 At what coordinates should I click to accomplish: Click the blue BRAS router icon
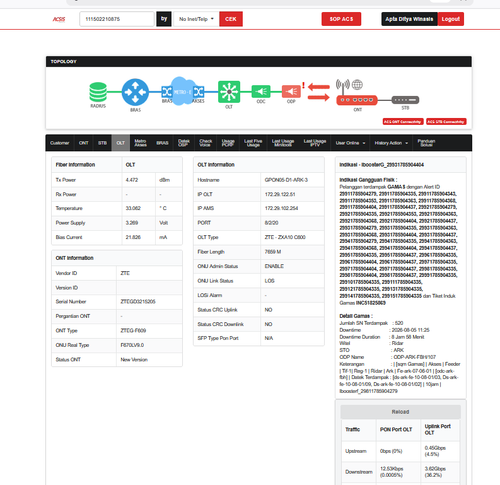tap(135, 92)
